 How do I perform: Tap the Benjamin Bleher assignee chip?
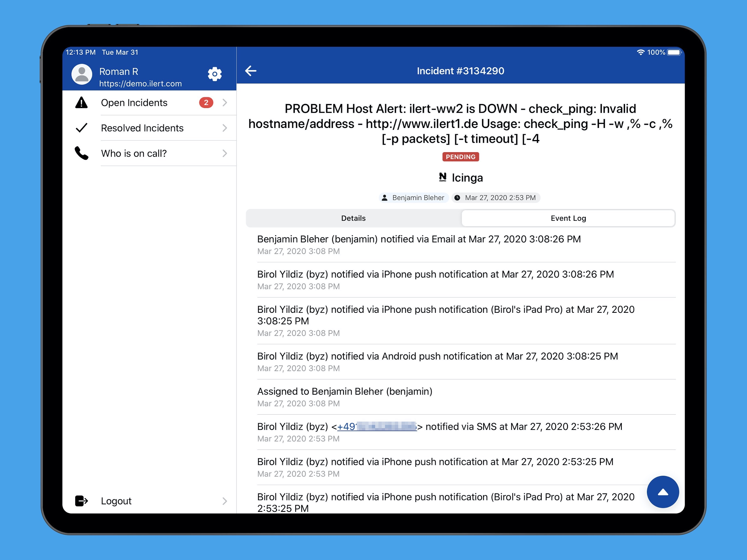click(x=413, y=198)
